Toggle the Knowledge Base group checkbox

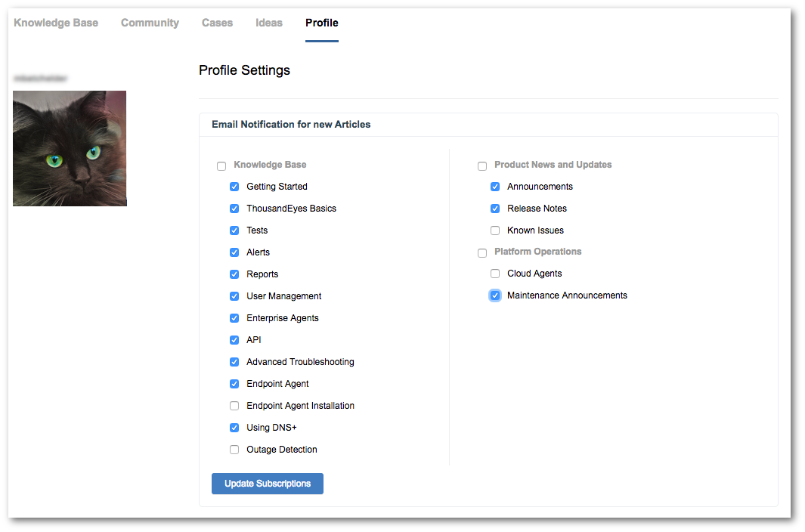point(221,165)
